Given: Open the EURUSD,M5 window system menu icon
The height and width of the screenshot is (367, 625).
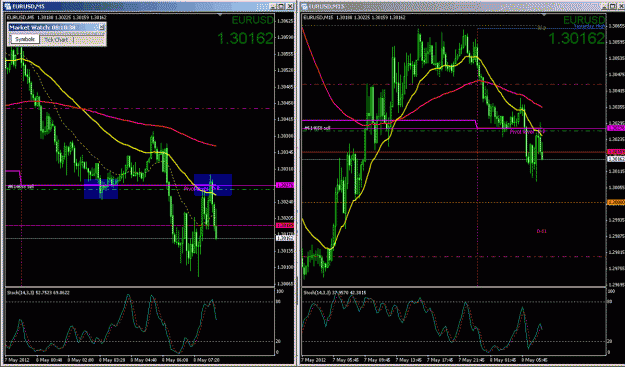Looking at the screenshot, I should pos(8,6).
